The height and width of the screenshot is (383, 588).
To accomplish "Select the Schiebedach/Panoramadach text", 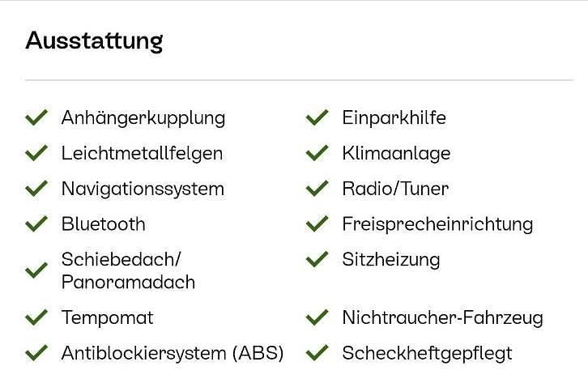I will [128, 270].
